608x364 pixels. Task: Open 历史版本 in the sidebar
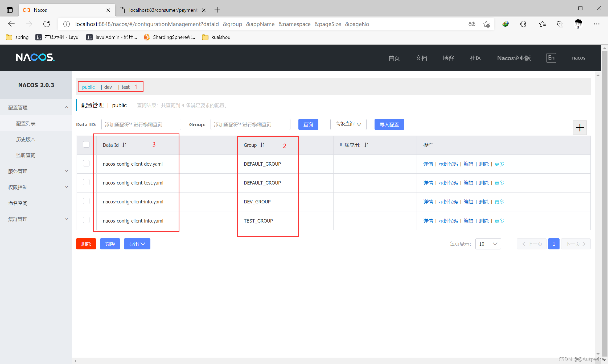[26, 139]
